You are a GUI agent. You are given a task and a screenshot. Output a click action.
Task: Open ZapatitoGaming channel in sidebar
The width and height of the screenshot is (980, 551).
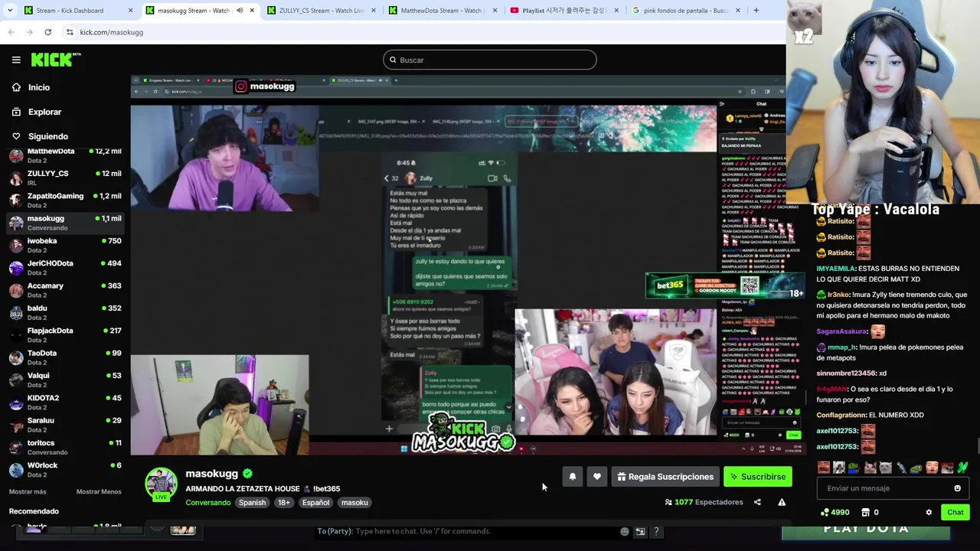tap(65, 200)
